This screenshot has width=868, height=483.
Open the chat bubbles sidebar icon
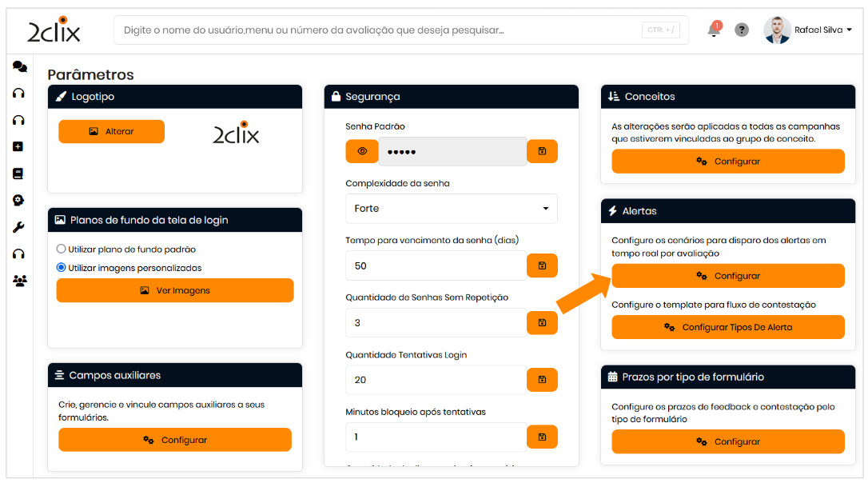tap(19, 67)
